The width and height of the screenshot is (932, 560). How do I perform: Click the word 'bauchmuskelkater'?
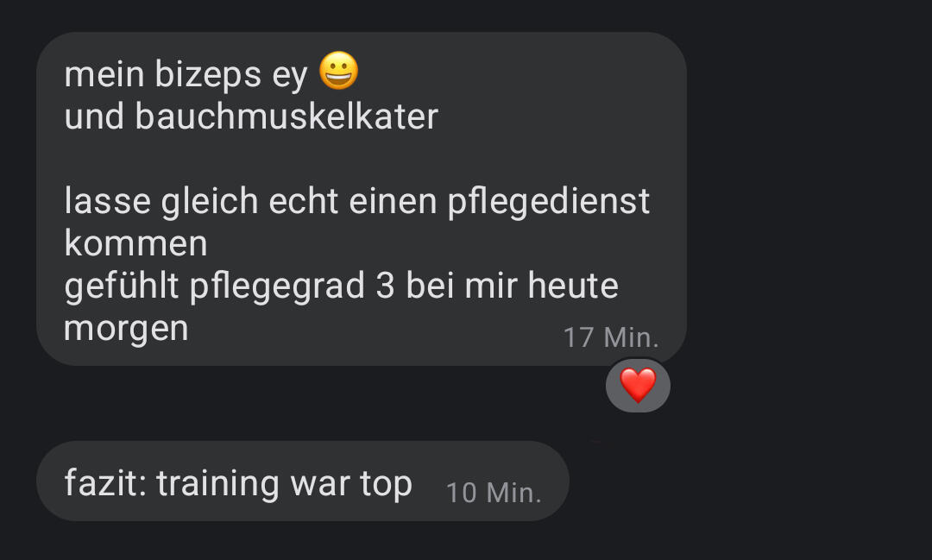click(x=287, y=116)
